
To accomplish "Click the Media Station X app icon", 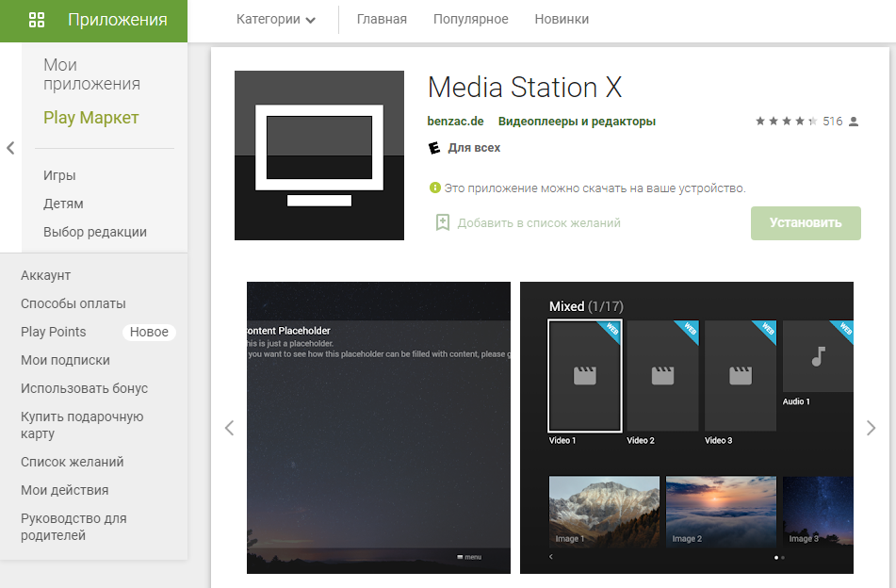I will click(318, 155).
